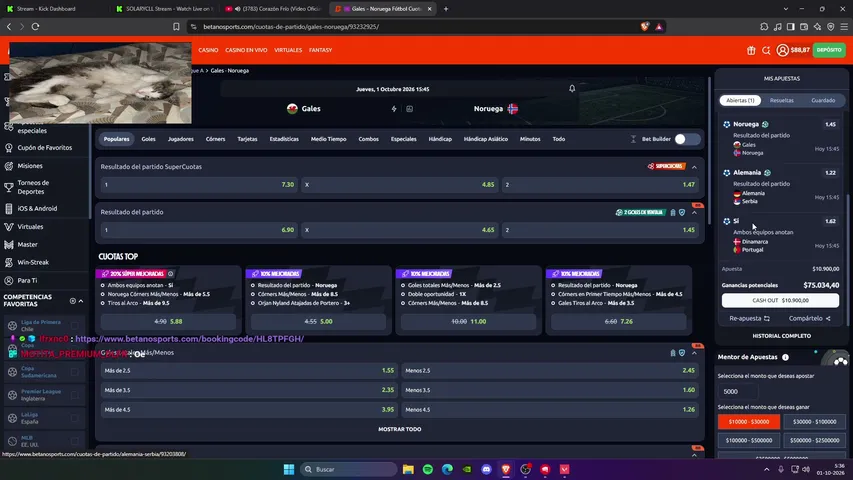Image resolution: width=853 pixels, height=480 pixels.
Task: Click the green DEPÓSITO button
Action: click(x=829, y=50)
